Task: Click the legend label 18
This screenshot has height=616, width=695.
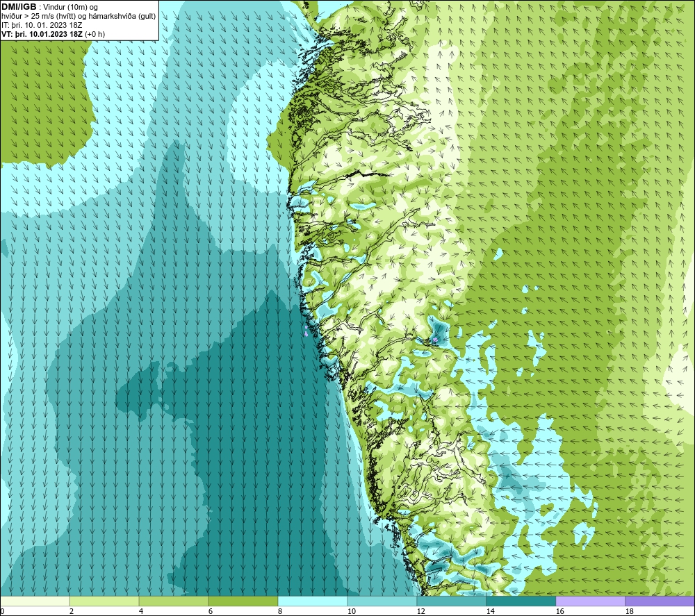Action: click(630, 611)
